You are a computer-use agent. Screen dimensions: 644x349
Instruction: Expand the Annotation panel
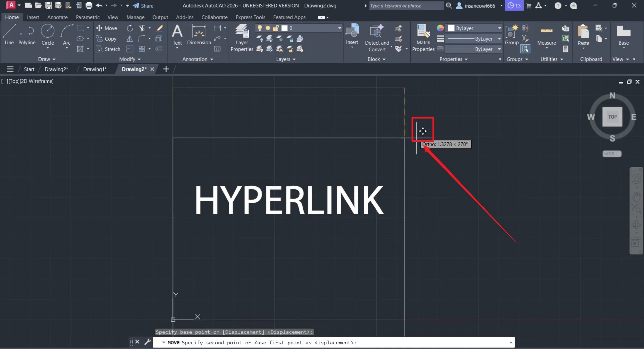198,59
